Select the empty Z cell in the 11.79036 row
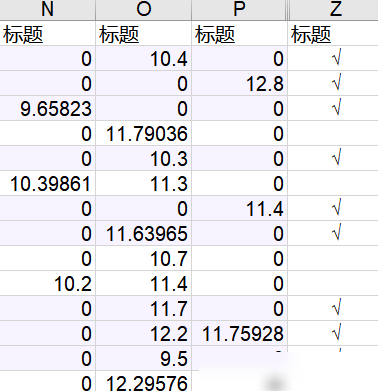Screen dimensions: 378x391 tap(333, 133)
